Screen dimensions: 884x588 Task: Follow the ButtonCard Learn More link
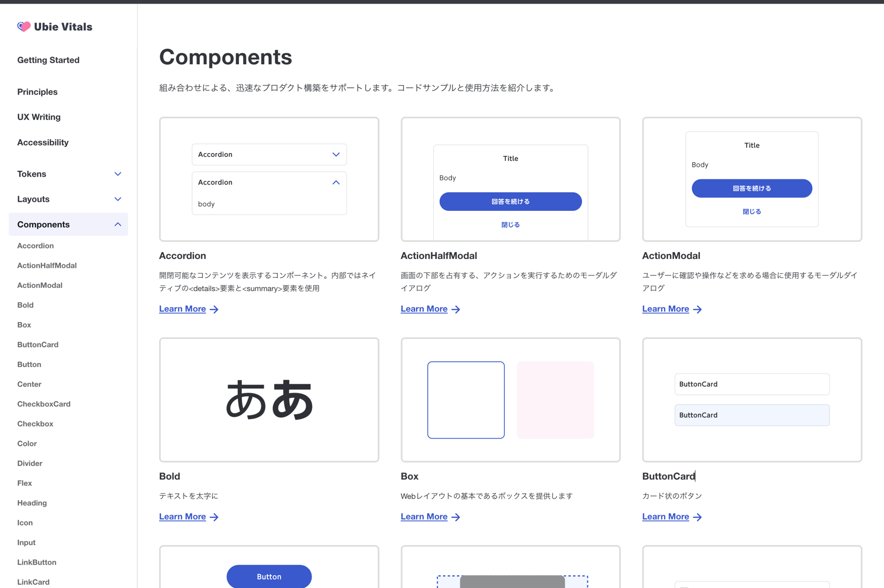(666, 516)
